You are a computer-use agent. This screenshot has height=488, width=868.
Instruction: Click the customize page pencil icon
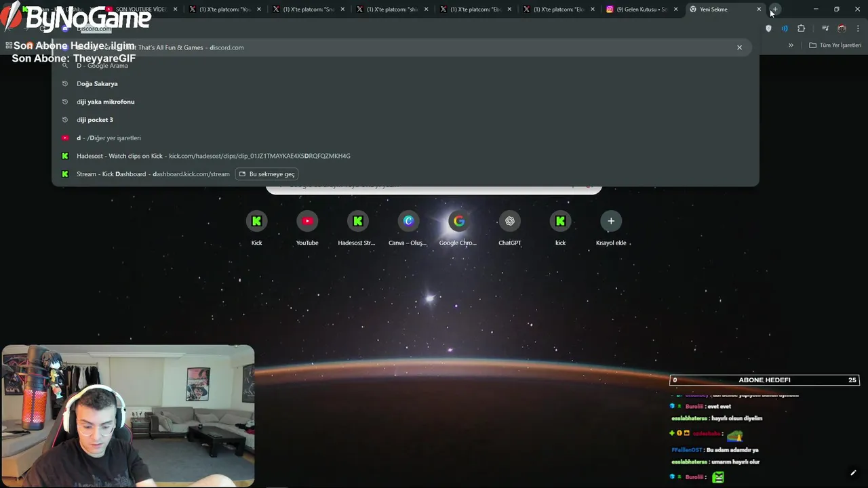tap(853, 473)
